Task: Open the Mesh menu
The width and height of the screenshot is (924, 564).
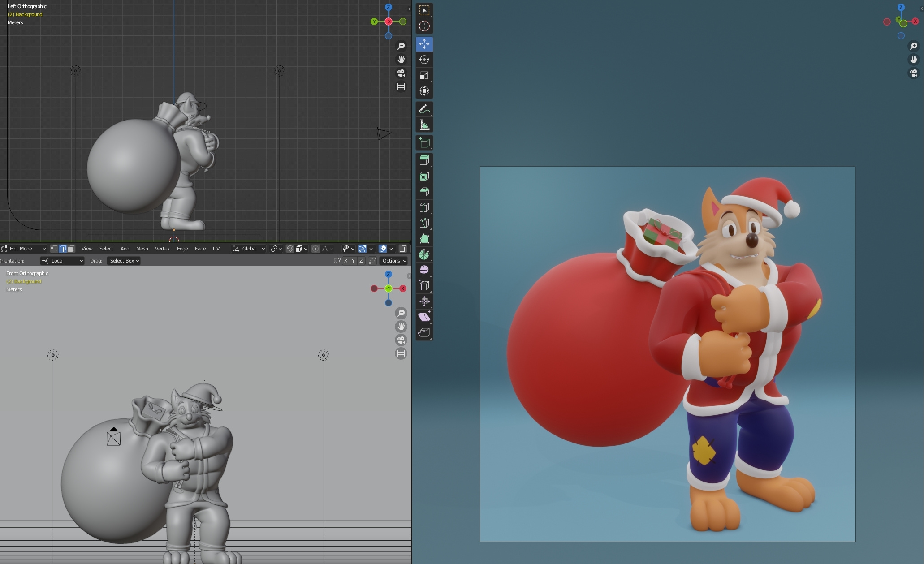Action: [142, 249]
